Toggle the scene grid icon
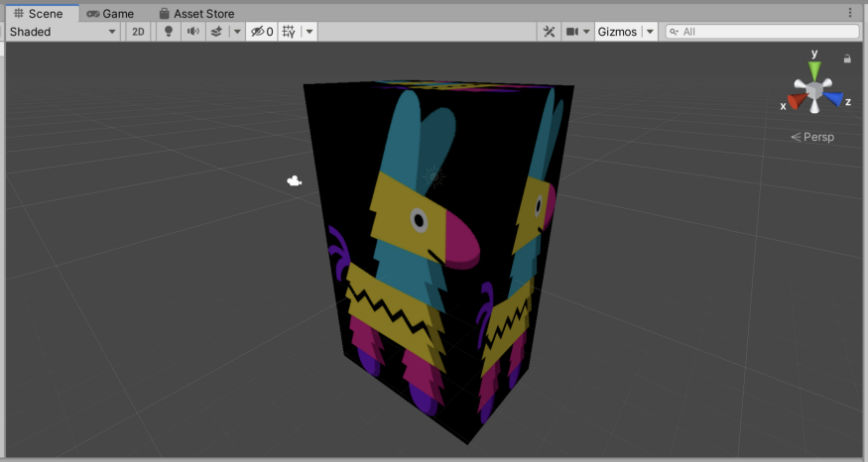Viewport: 868px width, 462px height. (x=289, y=32)
